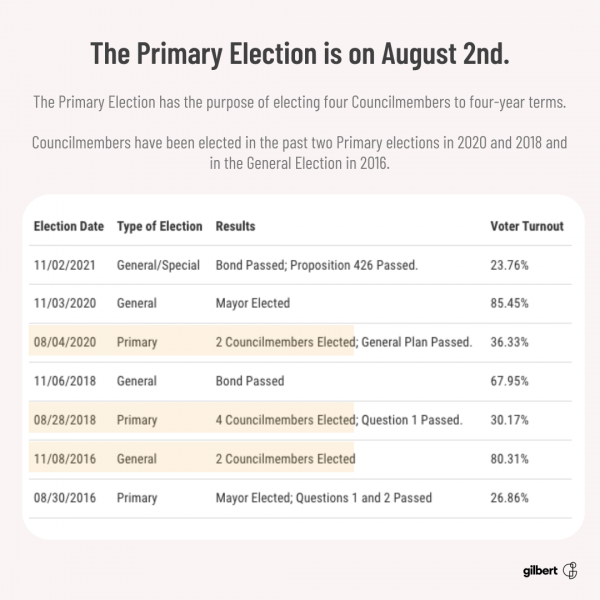
Task: Click the gilbert brand name text
Action: pos(539,571)
